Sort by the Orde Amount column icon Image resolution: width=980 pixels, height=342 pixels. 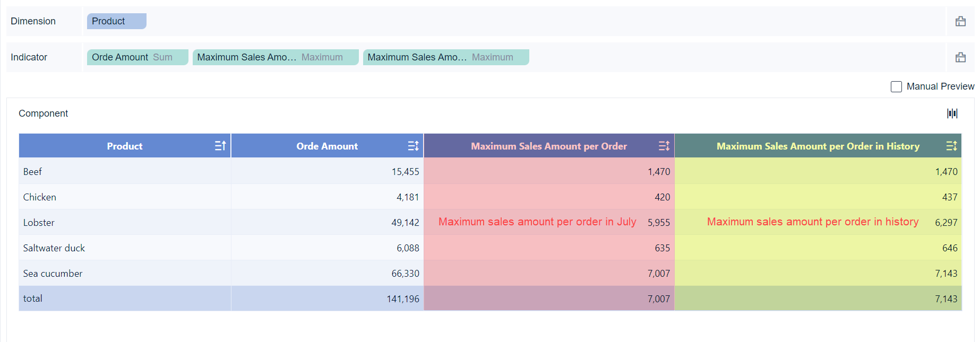point(413,146)
